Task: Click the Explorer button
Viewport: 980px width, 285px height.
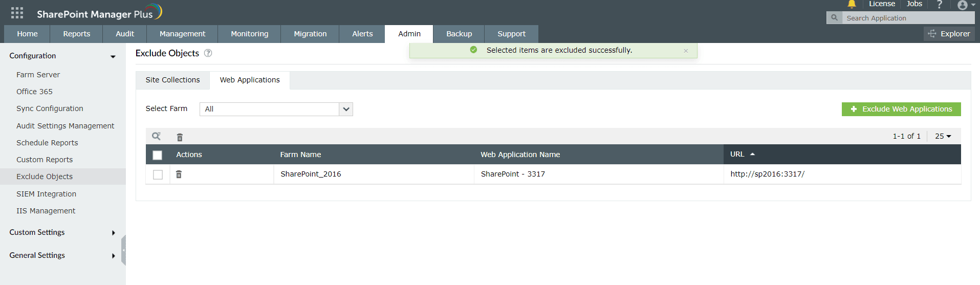Action: (x=949, y=34)
